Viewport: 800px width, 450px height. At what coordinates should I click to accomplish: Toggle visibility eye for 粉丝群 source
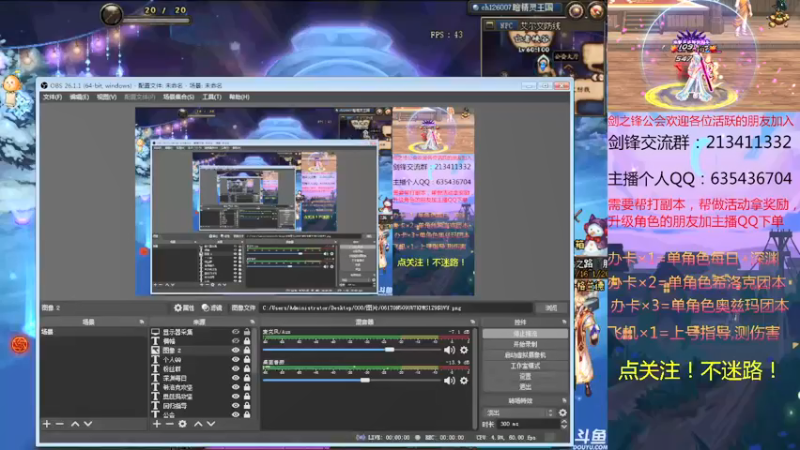(235, 369)
